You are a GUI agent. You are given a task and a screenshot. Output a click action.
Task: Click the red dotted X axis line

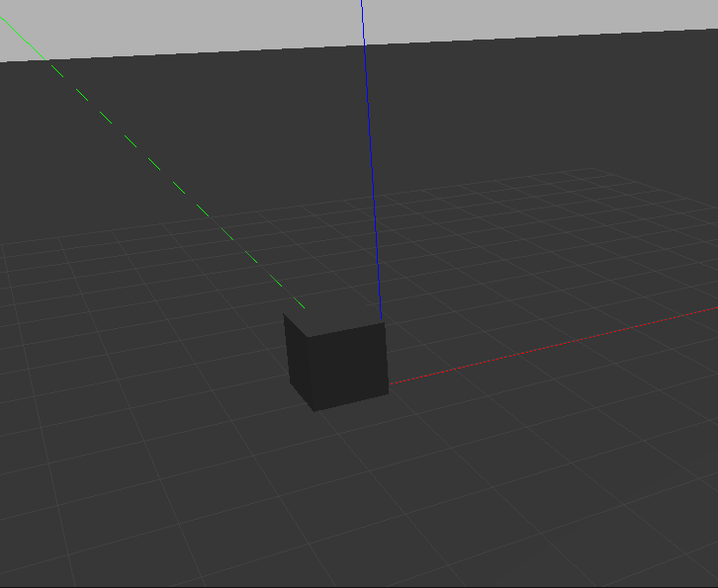pos(554,346)
